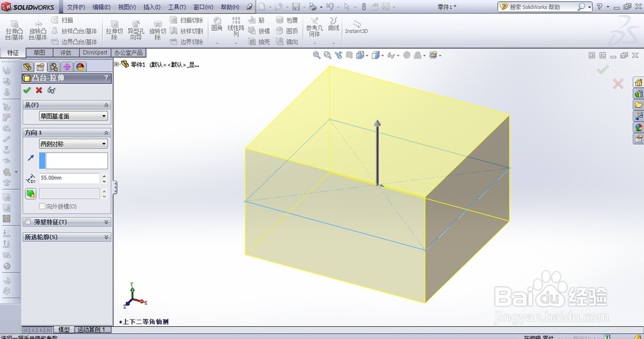Select the 放样凸台/基体 loft tool
Image resolution: width=644 pixels, height=339 pixels.
pyautogui.click(x=74, y=31)
